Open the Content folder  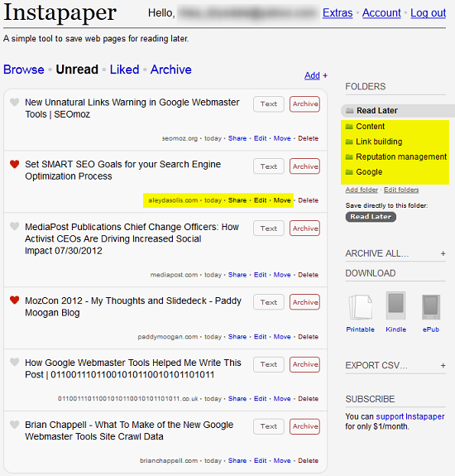point(370,127)
